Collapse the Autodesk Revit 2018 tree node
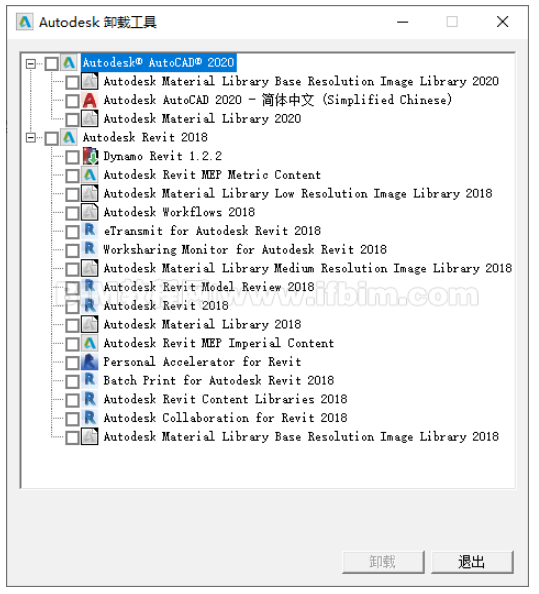The width and height of the screenshot is (539, 594). (31, 138)
